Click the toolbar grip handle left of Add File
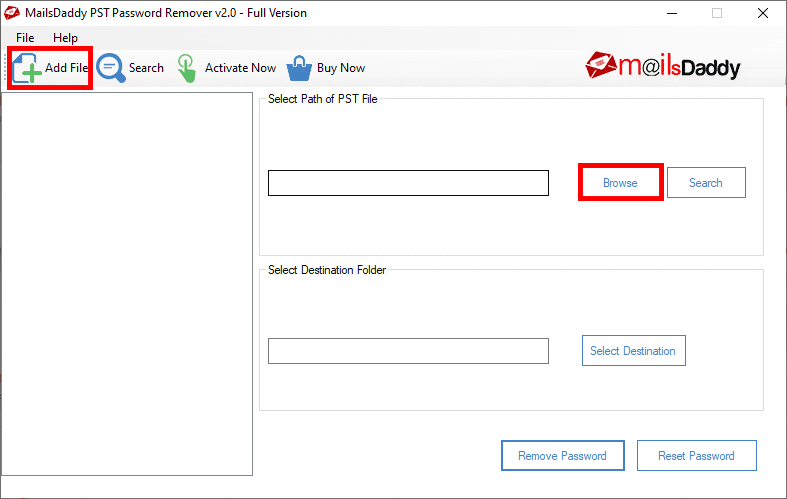 (x=6, y=68)
